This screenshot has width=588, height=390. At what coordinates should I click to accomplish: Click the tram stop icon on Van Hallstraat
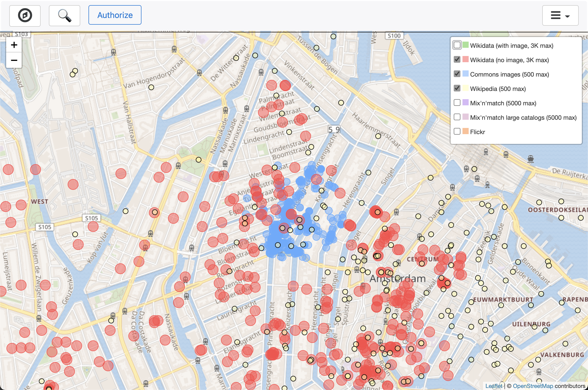click(x=113, y=52)
